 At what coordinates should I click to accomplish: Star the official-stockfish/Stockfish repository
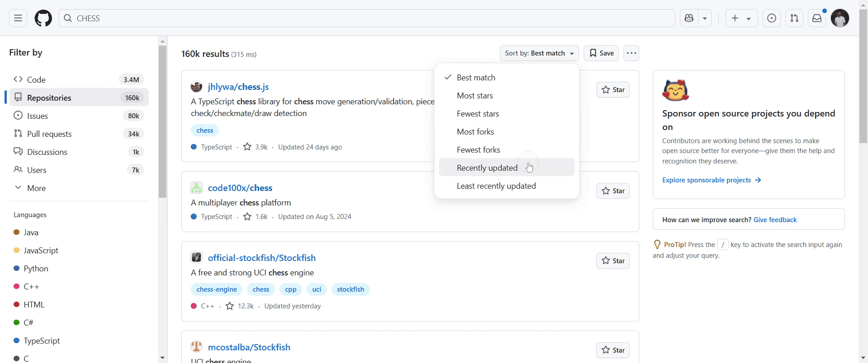613,261
